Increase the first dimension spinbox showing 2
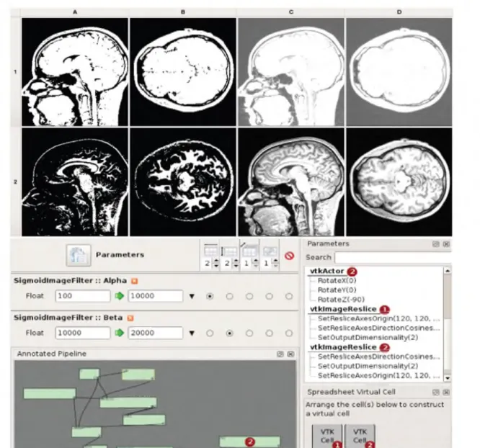Image resolution: width=480 pixels, height=448 pixels. click(216, 261)
